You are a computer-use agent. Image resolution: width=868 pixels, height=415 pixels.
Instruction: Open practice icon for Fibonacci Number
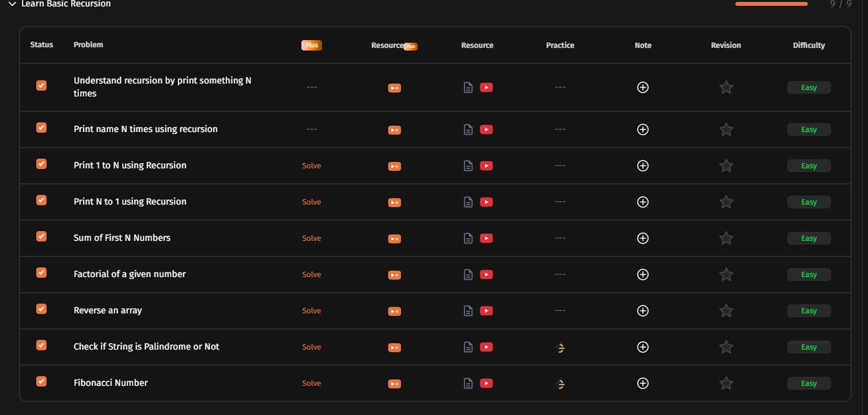click(560, 384)
